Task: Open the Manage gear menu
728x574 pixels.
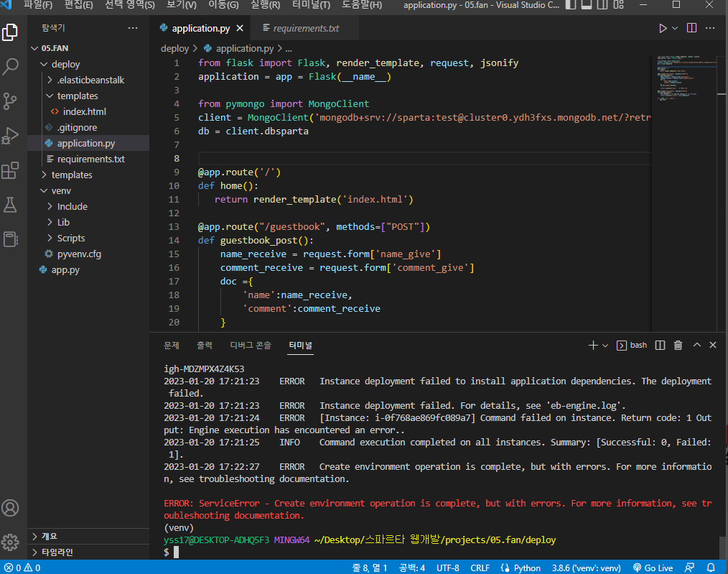Action: (10, 542)
